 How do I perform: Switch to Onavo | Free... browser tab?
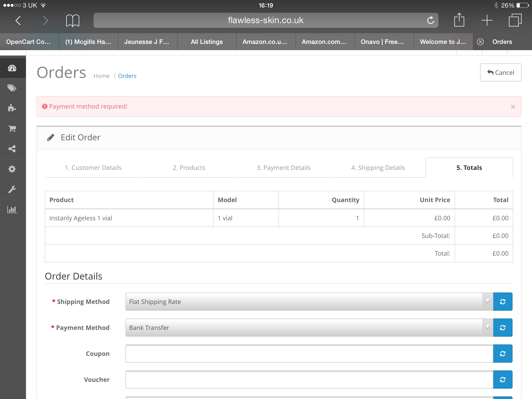click(384, 42)
